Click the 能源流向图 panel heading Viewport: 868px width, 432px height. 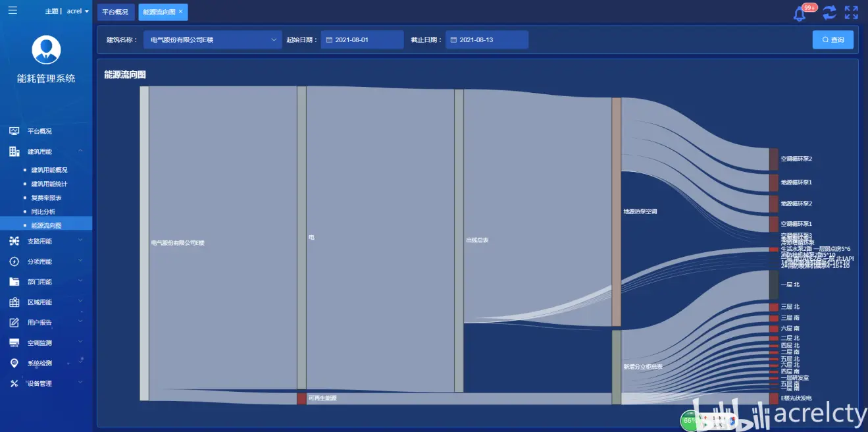[125, 75]
